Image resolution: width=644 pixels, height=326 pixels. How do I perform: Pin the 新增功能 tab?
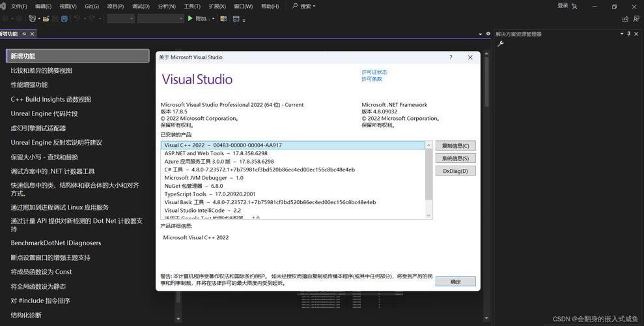click(24, 34)
